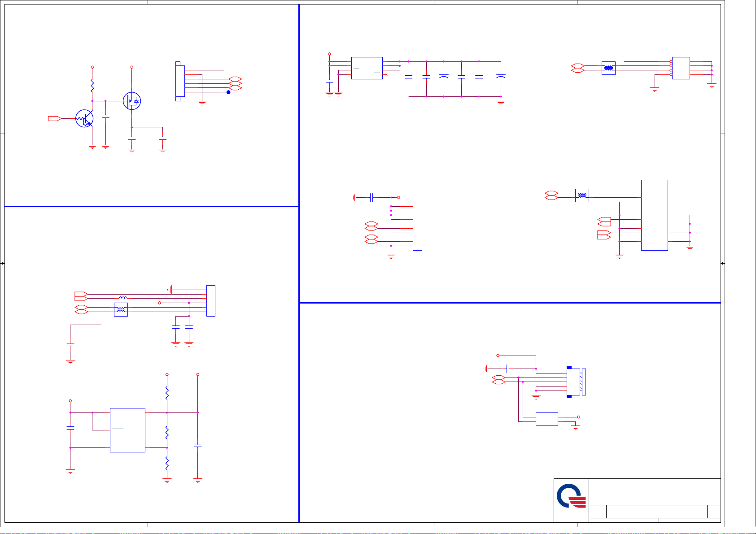
Task: Select the regulator IC box beside the capacitor row
Action: 367,68
